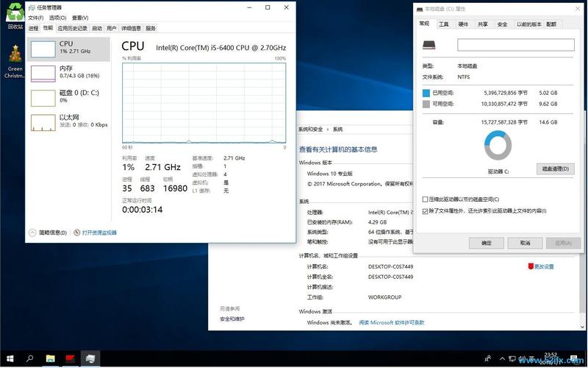Switch to the 以前的版本 tab
This screenshot has width=588, height=368.
(x=529, y=24)
